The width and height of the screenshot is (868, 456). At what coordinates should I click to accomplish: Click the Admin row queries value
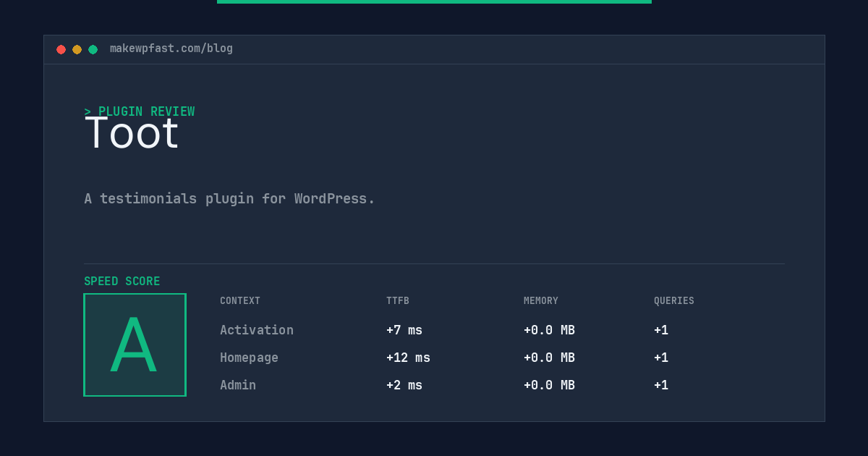coord(661,385)
